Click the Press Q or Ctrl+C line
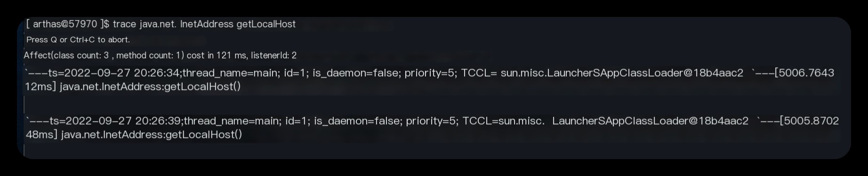Image resolution: width=868 pixels, height=176 pixels. [78, 40]
